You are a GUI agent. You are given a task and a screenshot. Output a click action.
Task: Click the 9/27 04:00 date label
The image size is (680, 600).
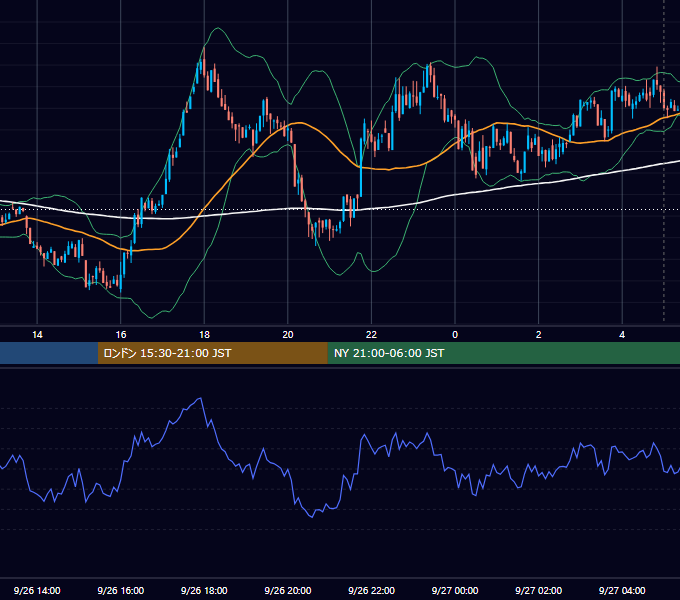click(x=622, y=590)
